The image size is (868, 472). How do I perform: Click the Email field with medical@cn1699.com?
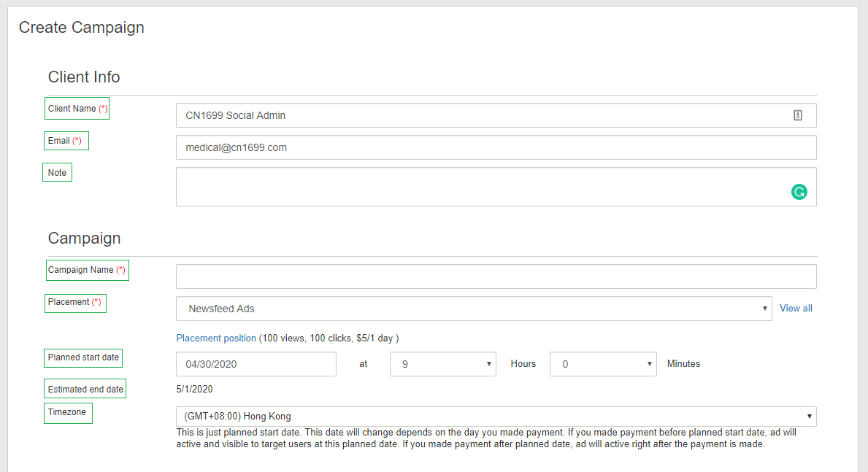496,147
